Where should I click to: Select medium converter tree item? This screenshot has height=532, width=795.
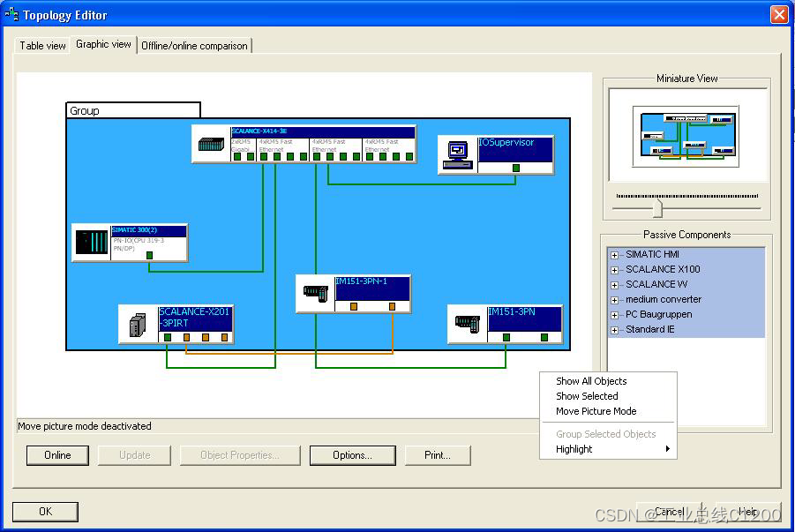(664, 299)
